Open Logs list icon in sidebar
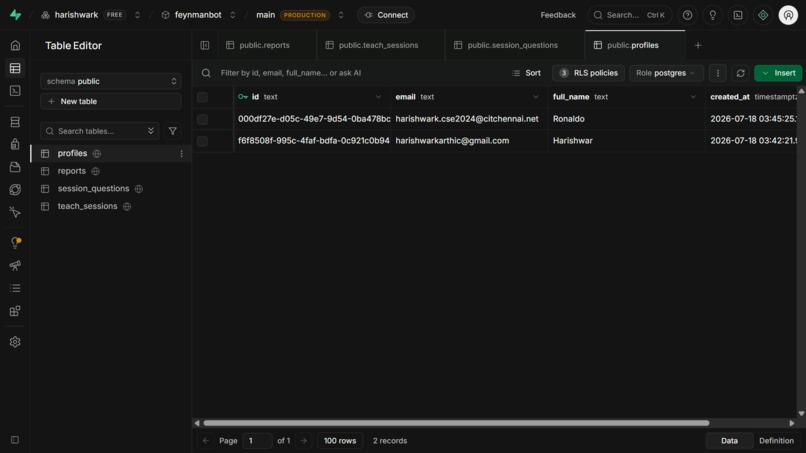 [x=15, y=288]
